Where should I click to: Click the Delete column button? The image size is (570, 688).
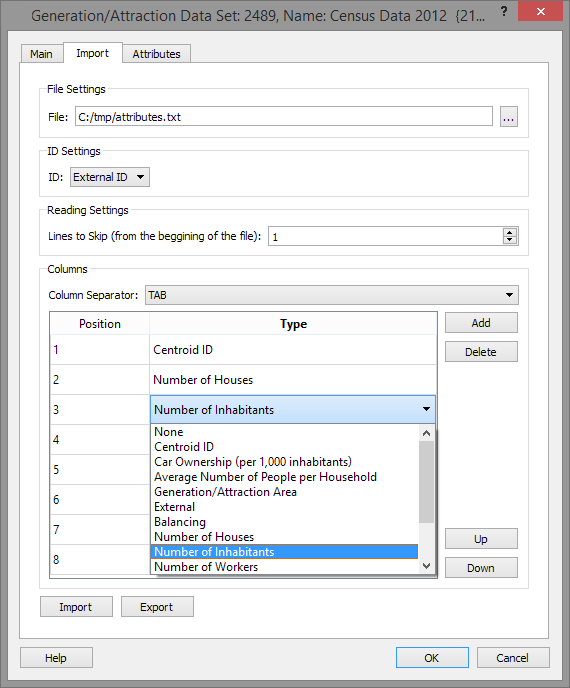tap(481, 352)
